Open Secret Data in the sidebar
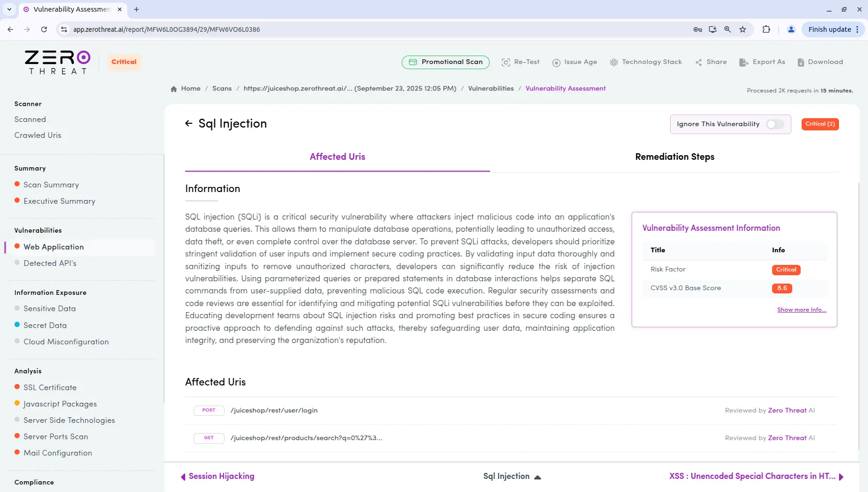868x492 pixels. (45, 326)
